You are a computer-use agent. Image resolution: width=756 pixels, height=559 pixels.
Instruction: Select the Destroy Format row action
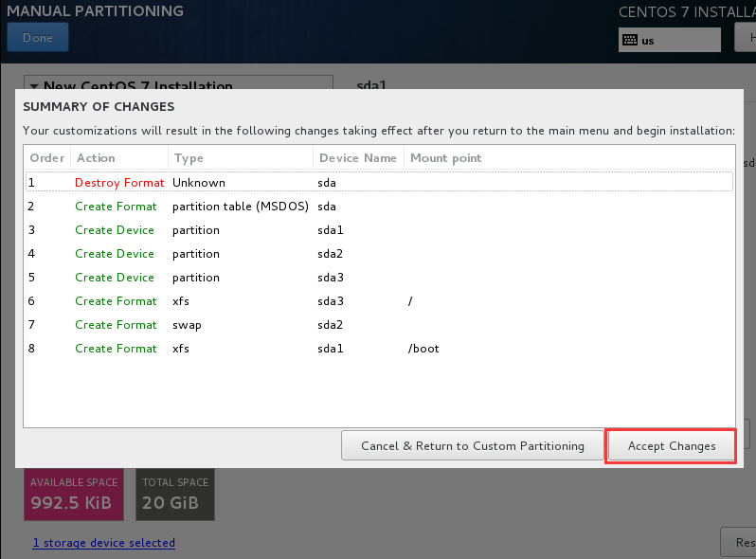pos(119,183)
